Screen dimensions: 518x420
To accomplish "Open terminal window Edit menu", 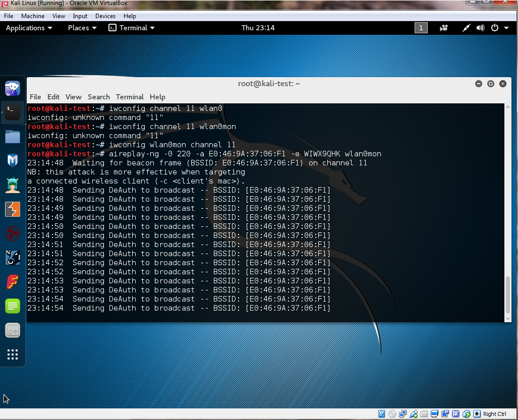I will tap(53, 97).
